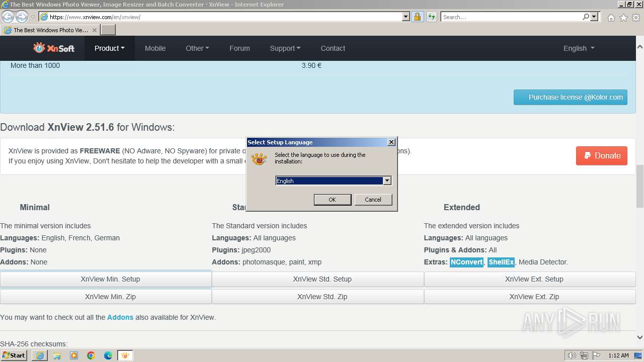Close the Select Setup Language dialog
Viewport: 644px width, 362px height.
coord(391,142)
